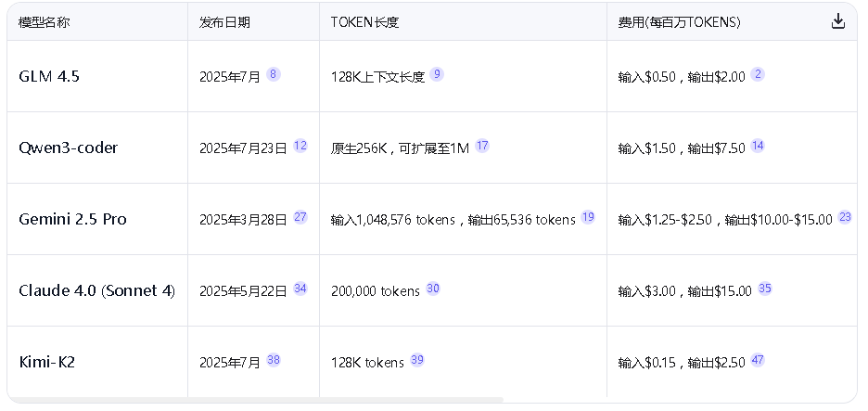Click citation badge 17 next to 256K context

(x=482, y=146)
